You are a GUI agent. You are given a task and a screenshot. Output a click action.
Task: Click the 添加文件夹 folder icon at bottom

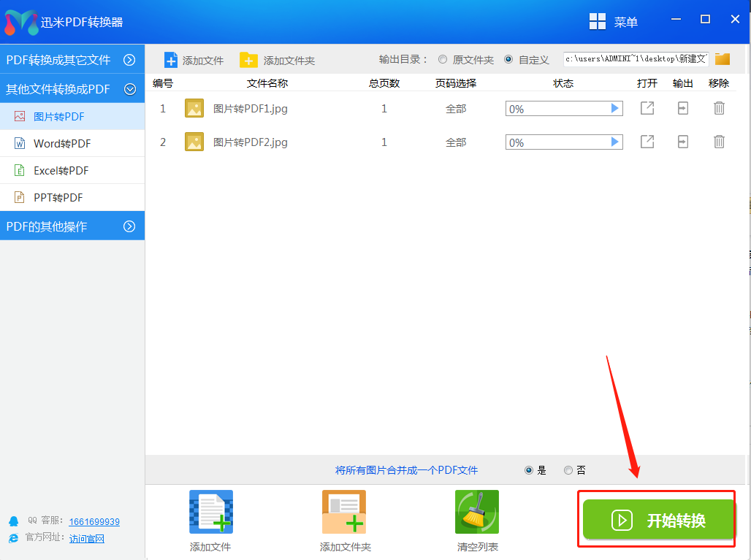[344, 513]
